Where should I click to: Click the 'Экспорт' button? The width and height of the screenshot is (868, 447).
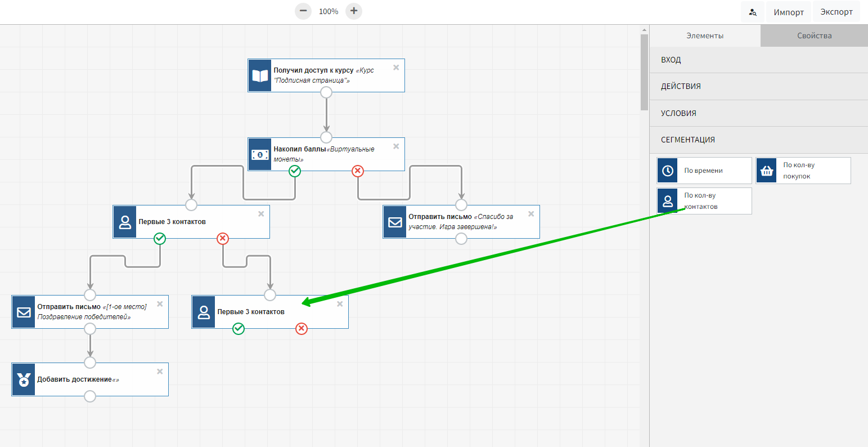click(836, 12)
